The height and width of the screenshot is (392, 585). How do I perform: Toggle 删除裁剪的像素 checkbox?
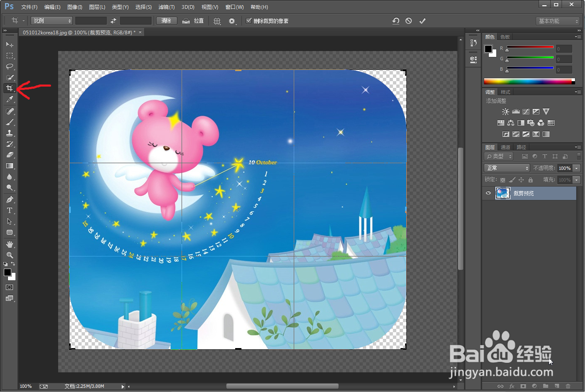pos(249,21)
